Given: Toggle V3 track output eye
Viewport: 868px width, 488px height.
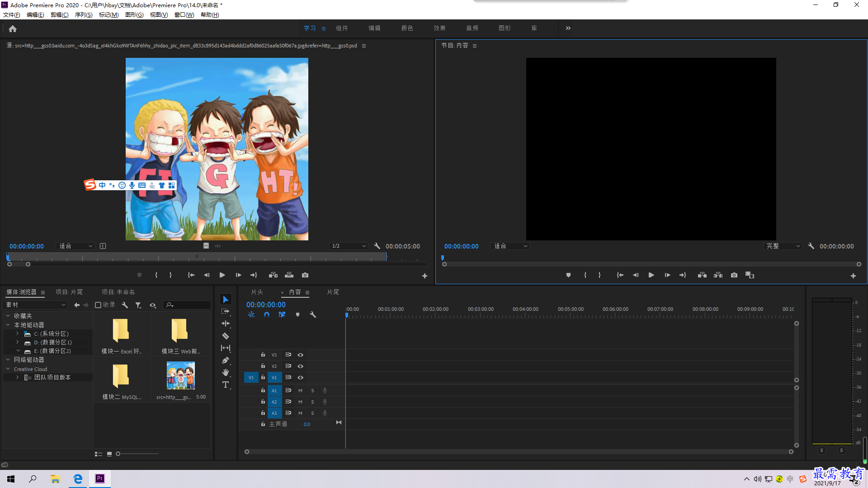Looking at the screenshot, I should pos(300,355).
